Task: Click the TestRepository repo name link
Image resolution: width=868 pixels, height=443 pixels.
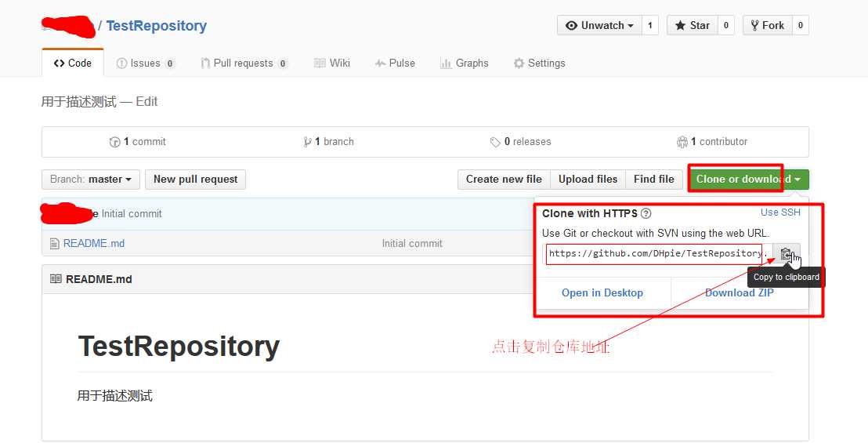Action: (156, 25)
